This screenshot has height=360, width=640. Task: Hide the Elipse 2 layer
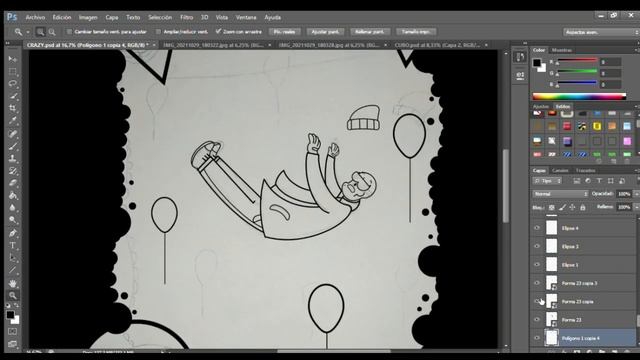pos(537,247)
